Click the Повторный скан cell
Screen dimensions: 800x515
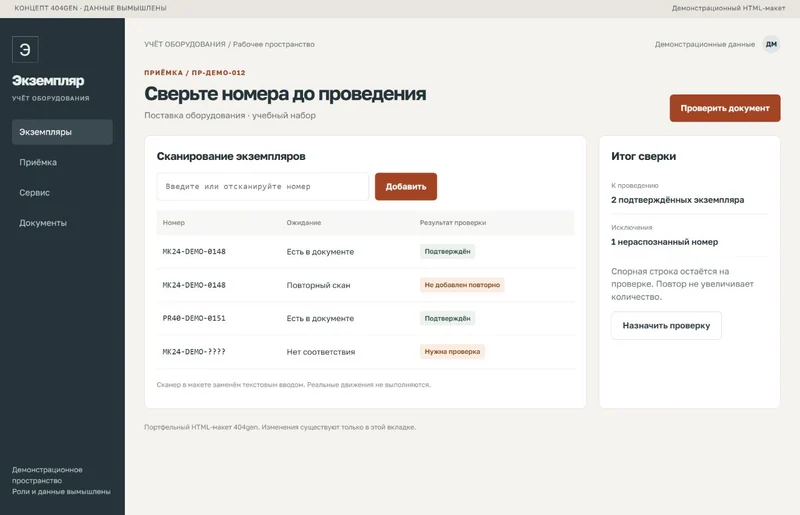(x=318, y=285)
